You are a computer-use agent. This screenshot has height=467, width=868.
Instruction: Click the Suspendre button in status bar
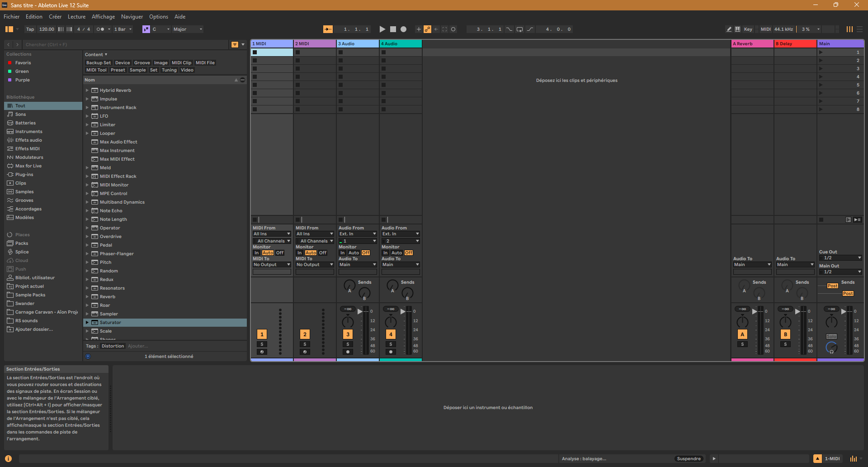coord(689,459)
